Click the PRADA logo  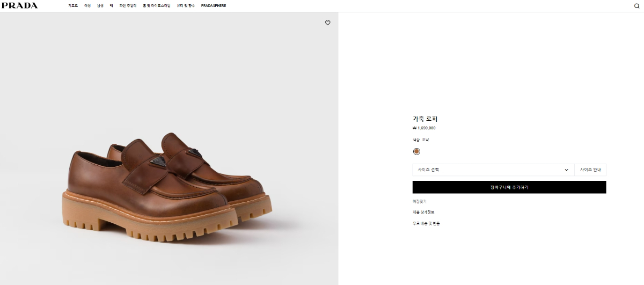point(19,5)
